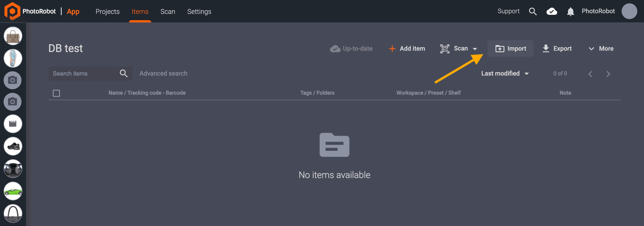Click the next page arrow

click(608, 74)
